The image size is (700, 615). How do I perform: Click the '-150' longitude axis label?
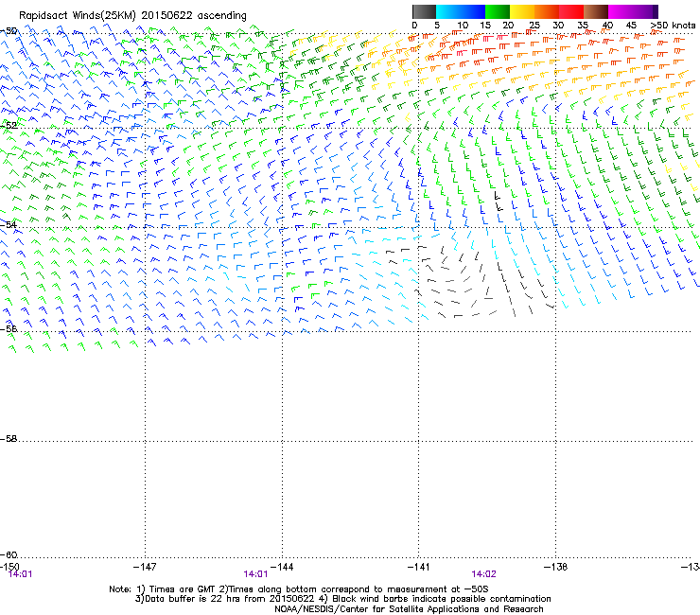pos(9,567)
